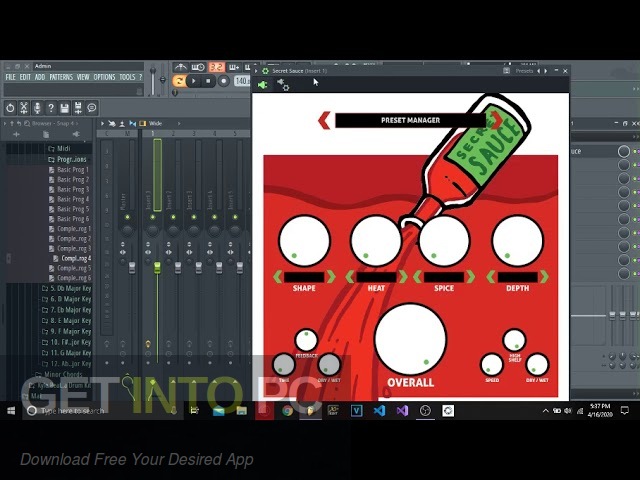The width and height of the screenshot is (640, 480).
Task: Select next preset arrow in title bar
Action: click(x=546, y=71)
